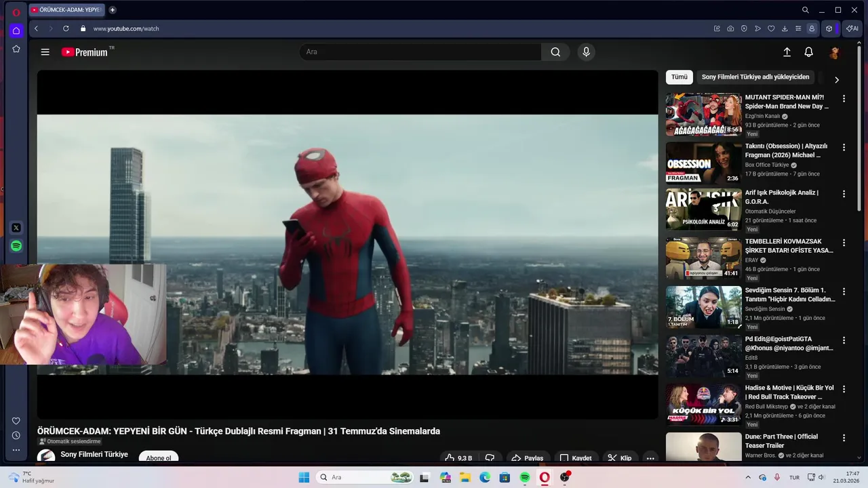
Task: Click the Spider-Man video player
Action: point(347,245)
